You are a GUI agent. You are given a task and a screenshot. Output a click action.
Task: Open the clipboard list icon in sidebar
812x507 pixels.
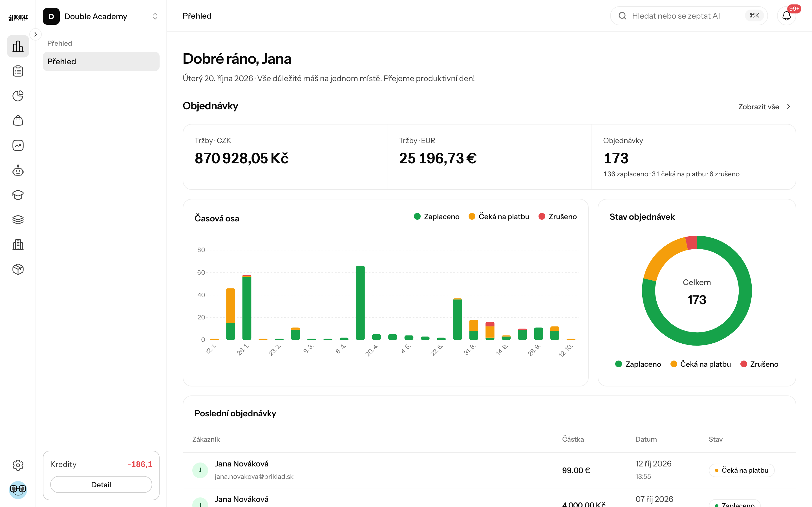tap(18, 71)
